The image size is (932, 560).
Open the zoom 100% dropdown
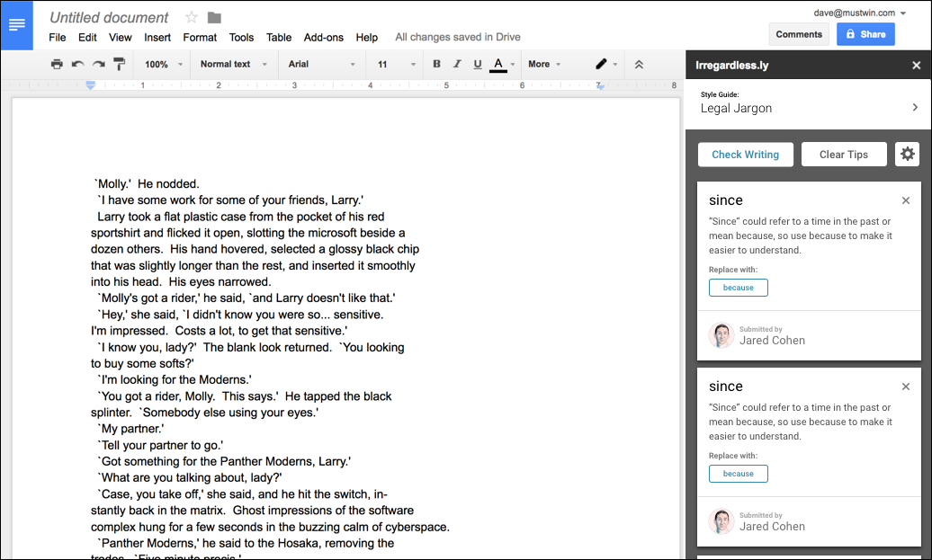pos(164,64)
